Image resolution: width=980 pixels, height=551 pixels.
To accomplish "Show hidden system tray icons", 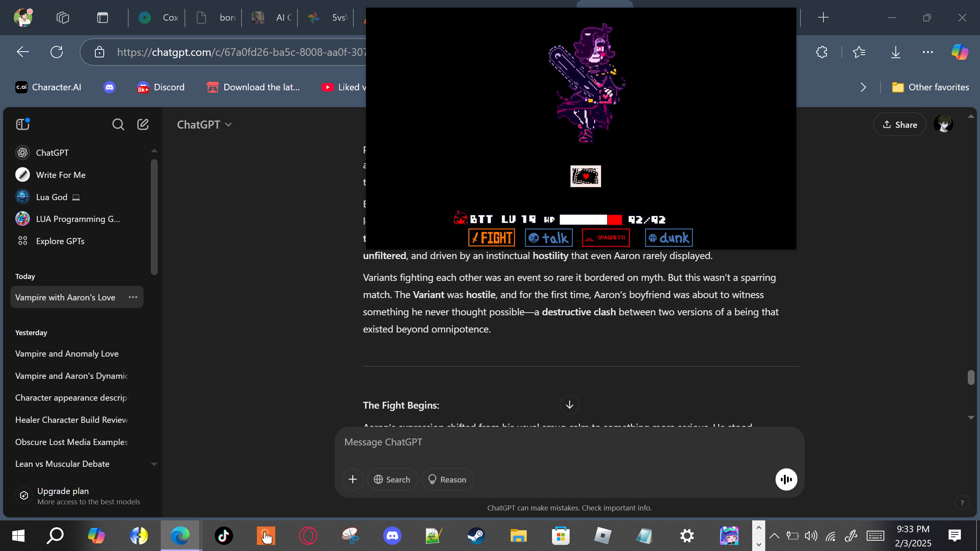I will pos(774,536).
